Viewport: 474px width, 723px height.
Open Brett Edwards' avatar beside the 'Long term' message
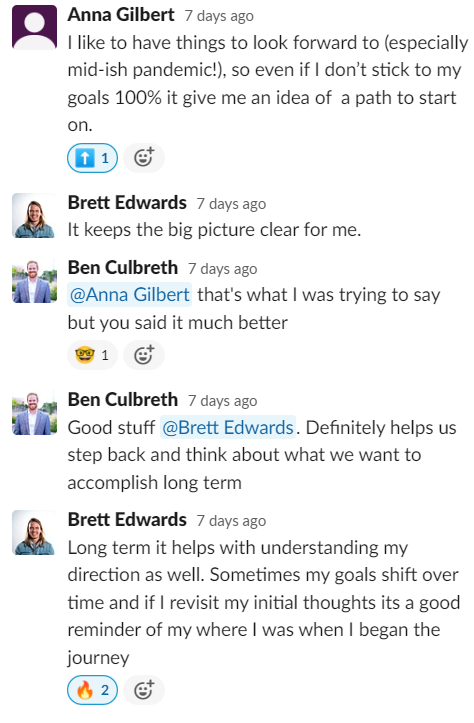[x=34, y=533]
